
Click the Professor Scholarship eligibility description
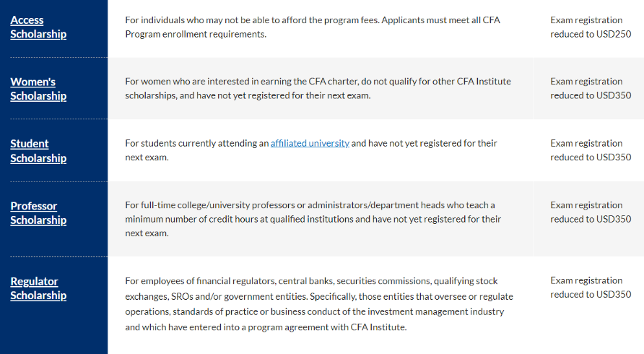pyautogui.click(x=313, y=219)
